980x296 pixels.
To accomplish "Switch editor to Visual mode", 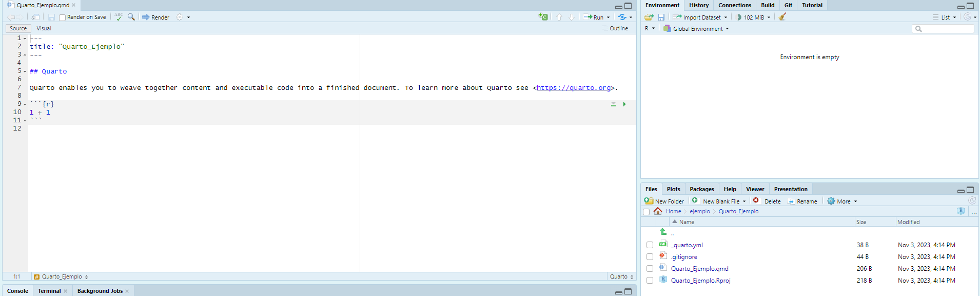I will [44, 28].
